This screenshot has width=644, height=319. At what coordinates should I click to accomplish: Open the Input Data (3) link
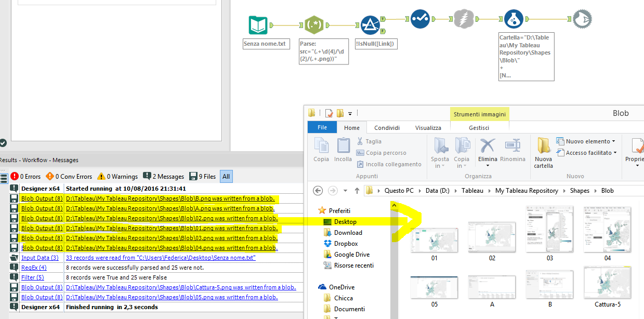(x=40, y=258)
